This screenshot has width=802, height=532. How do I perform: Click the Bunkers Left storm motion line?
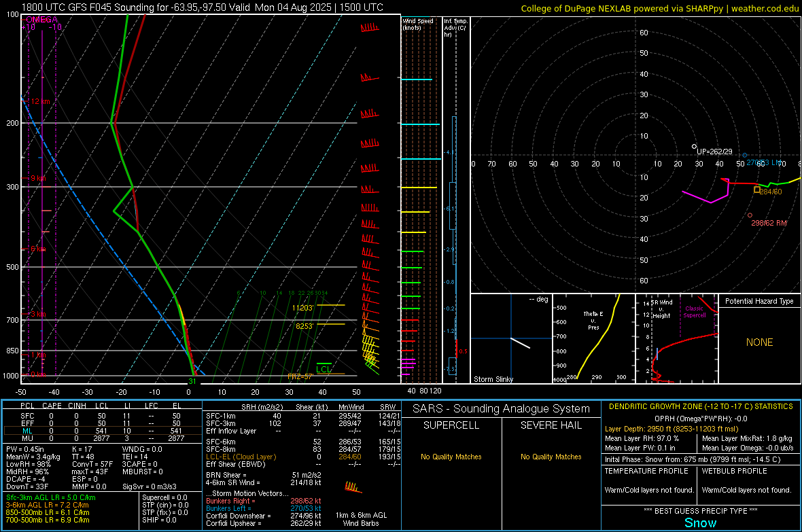pyautogui.click(x=264, y=508)
